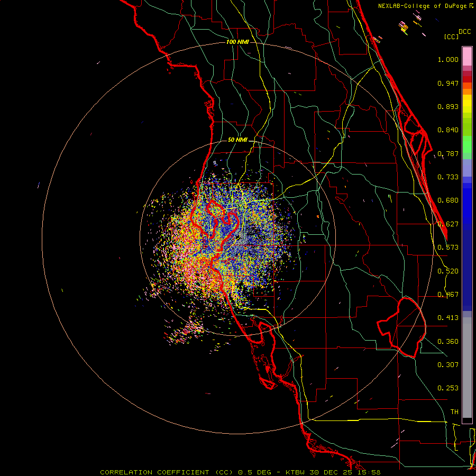Click the 0.307 legend value
Screen dimensions: 476x476
[448, 365]
